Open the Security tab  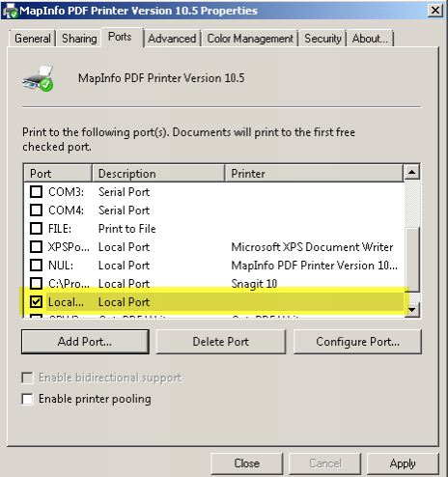pyautogui.click(x=322, y=39)
